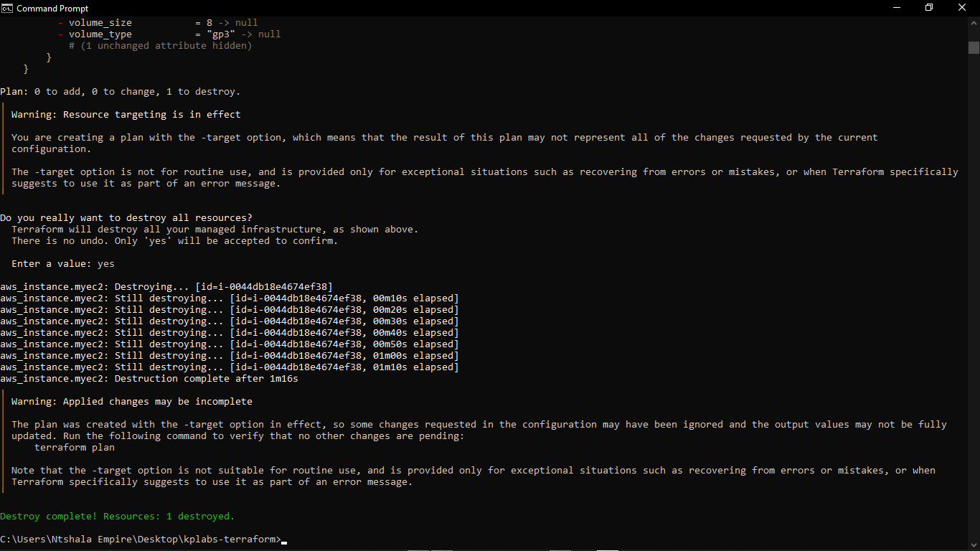Restore down the Command Prompt window
This screenshot has width=980, height=551.
[x=929, y=8]
